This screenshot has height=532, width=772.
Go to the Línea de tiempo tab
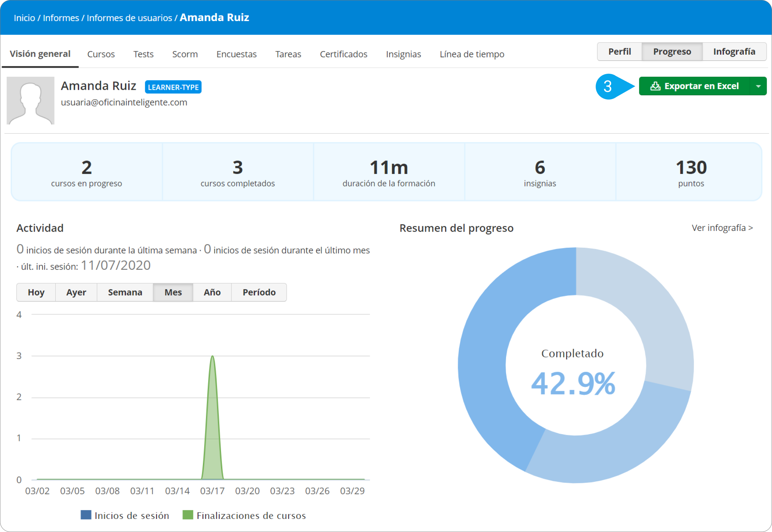pyautogui.click(x=472, y=54)
